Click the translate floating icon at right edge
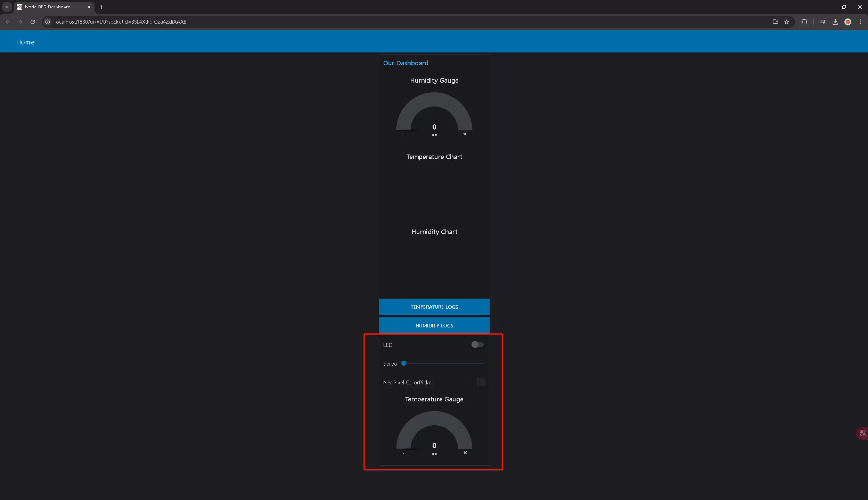 862,433
